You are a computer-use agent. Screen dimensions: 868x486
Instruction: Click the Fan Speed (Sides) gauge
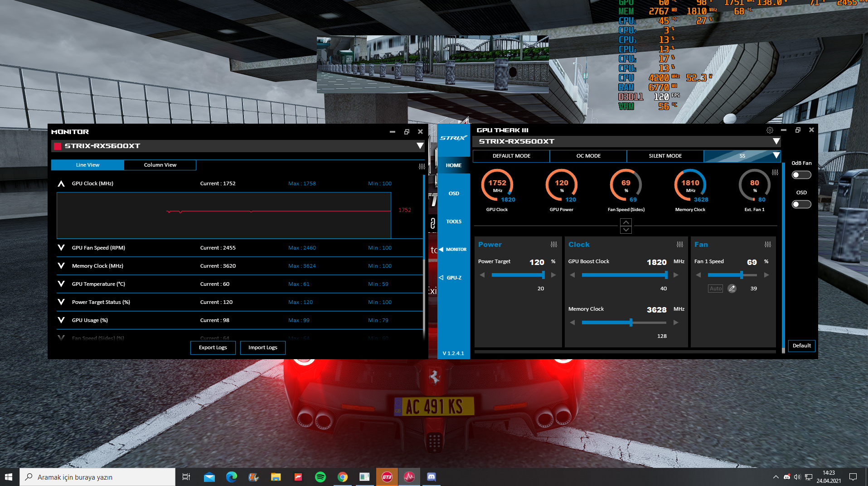(x=626, y=185)
